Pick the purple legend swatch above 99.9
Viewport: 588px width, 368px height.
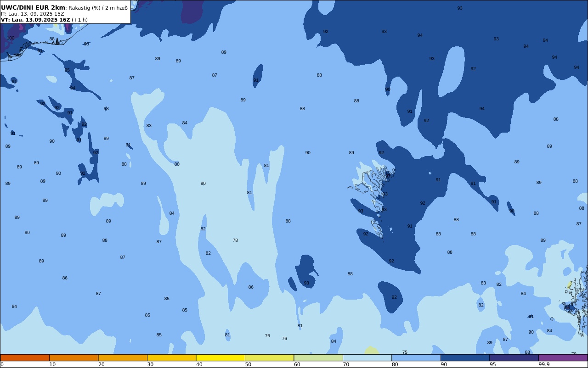pyautogui.click(x=563, y=357)
